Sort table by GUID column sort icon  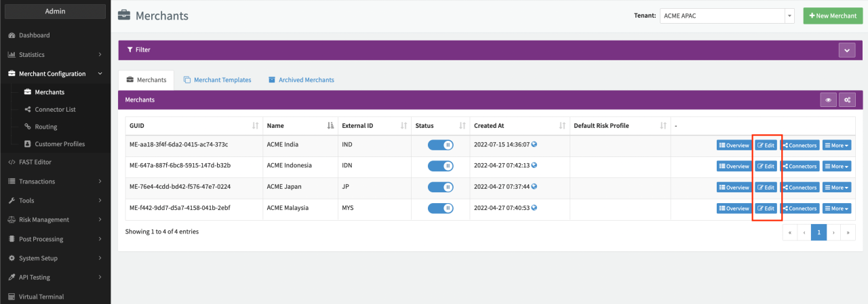255,126
